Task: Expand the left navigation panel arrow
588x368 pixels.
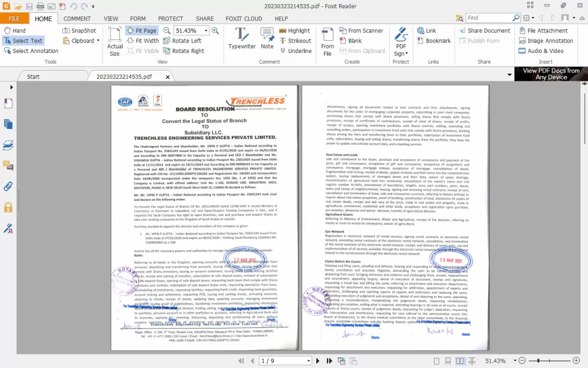Action: 12,87
